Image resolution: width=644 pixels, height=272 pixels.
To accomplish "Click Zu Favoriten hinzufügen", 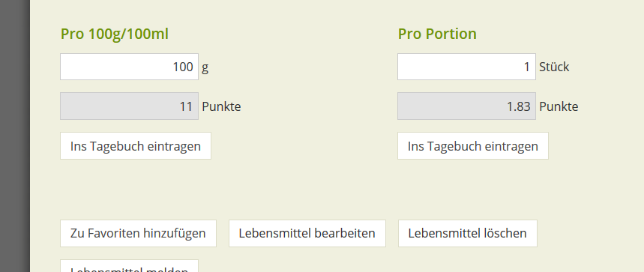I will 138,234.
